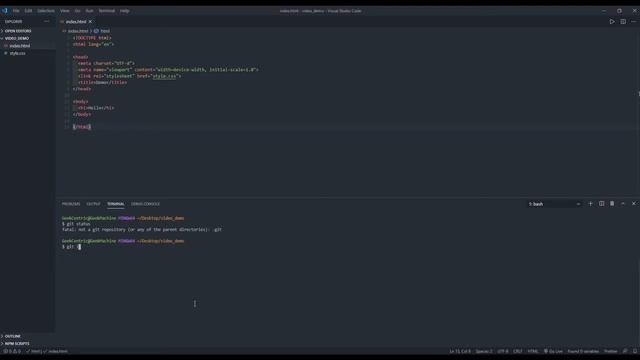640x360 pixels.
Task: Click the errors and warnings status icon
Action: 12,351
